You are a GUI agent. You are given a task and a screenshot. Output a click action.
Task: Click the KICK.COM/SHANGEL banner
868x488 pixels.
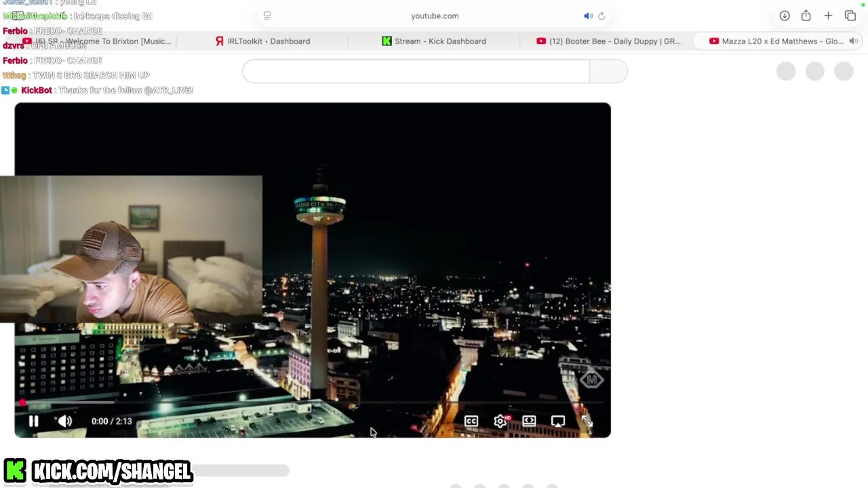(98, 471)
